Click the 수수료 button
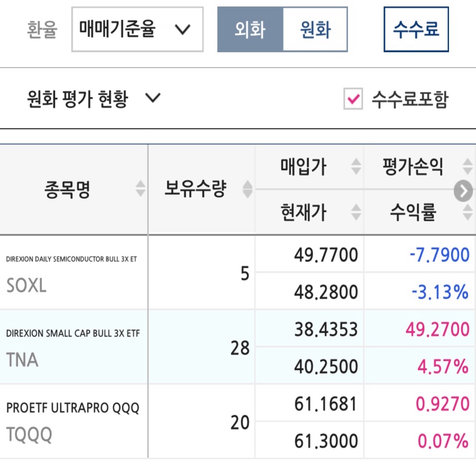The height and width of the screenshot is (465, 476). coord(416,30)
